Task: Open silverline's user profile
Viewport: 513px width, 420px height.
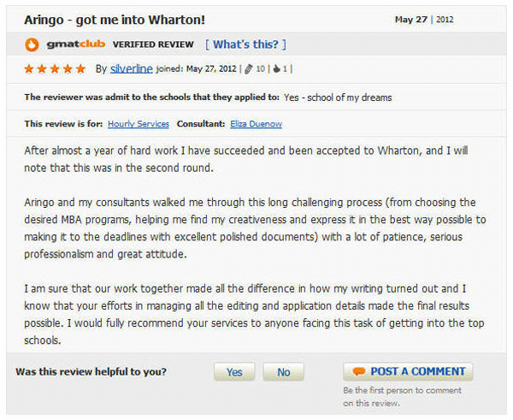Action: click(131, 68)
